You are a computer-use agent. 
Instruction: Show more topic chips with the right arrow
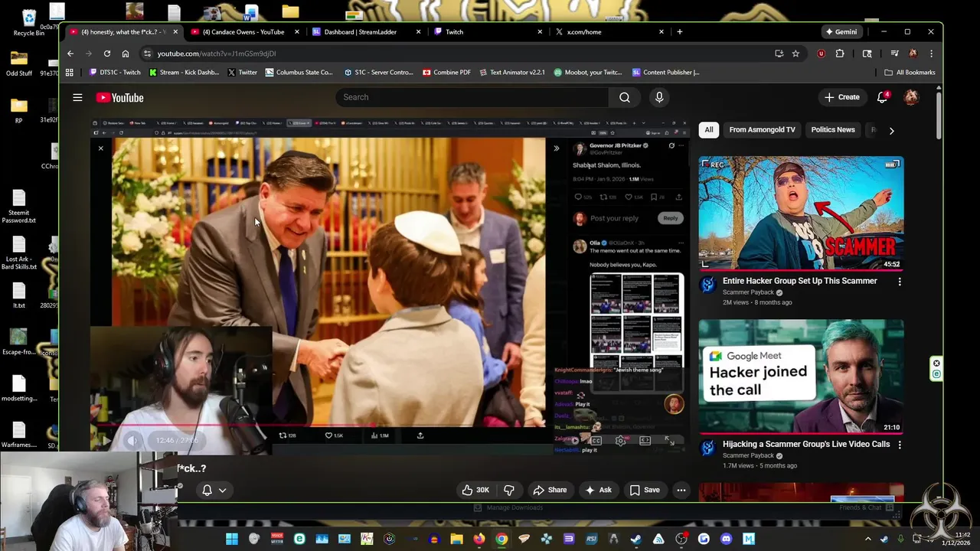click(891, 130)
